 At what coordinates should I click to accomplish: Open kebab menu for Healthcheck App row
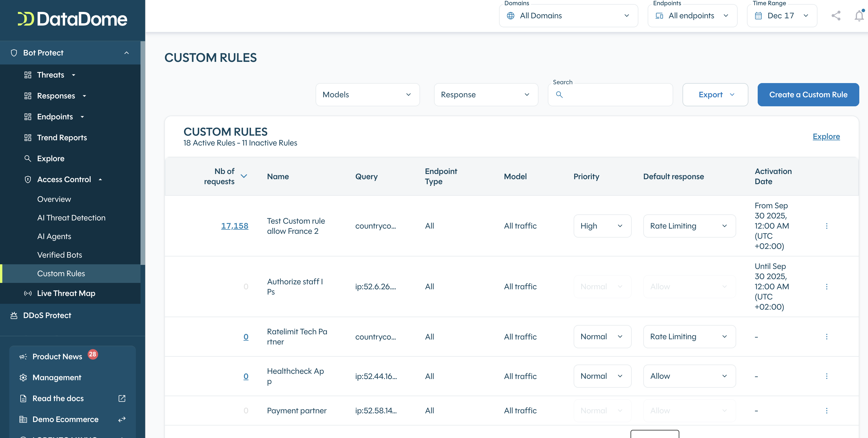point(826,376)
